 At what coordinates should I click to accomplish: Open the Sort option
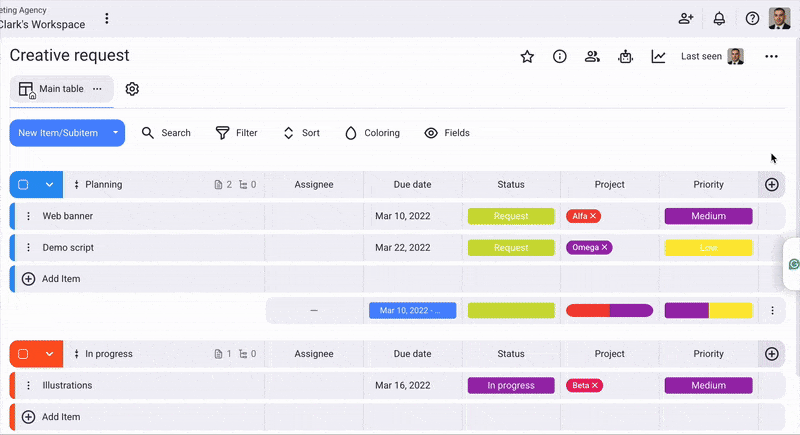point(301,133)
